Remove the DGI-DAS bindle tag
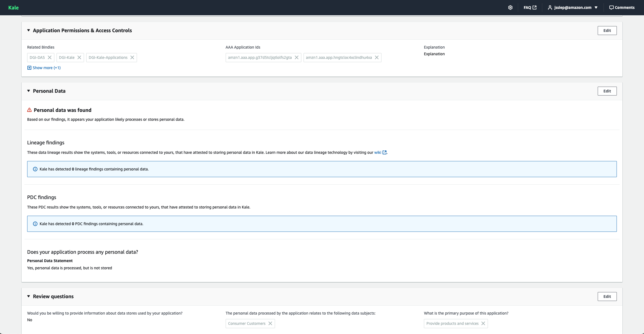This screenshot has width=644, height=334. (50, 57)
